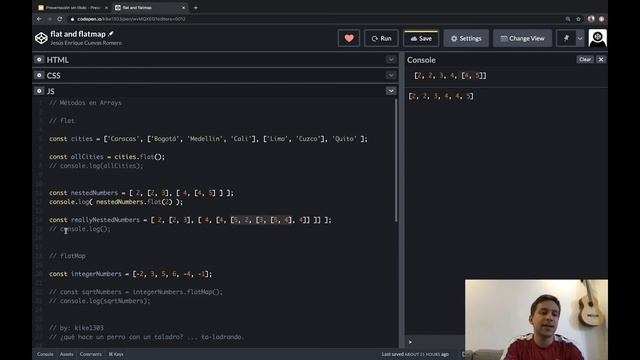Open a new browser tab

(x=196, y=8)
